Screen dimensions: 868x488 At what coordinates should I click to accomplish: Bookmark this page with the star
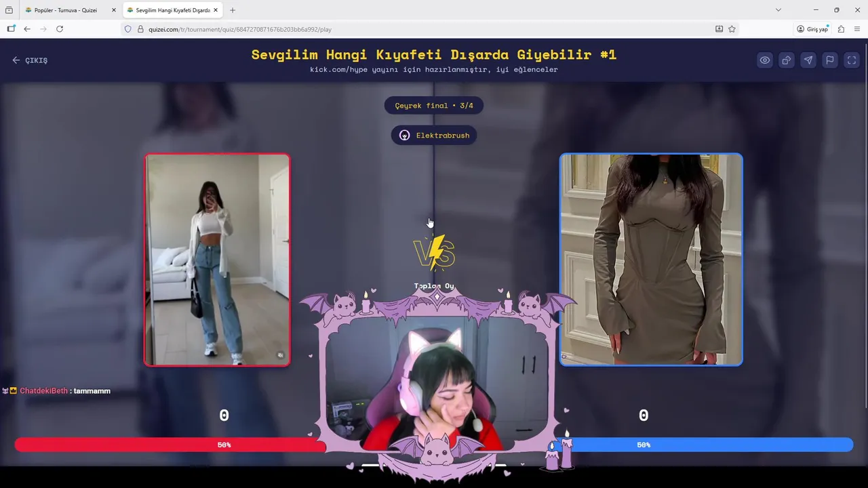pyautogui.click(x=732, y=29)
